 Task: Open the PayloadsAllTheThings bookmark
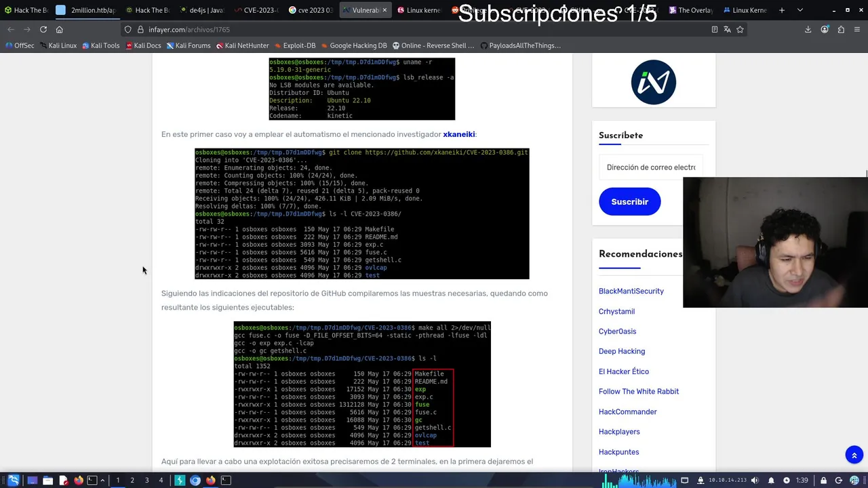520,45
